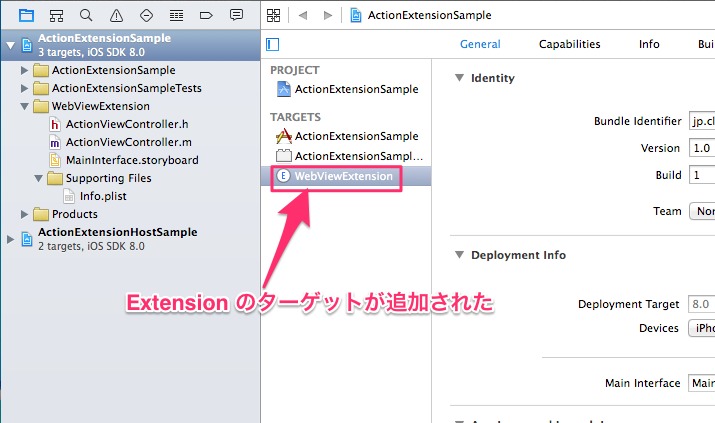The image size is (715, 423).
Task: Collapse the Deployment Info section
Action: (x=459, y=254)
